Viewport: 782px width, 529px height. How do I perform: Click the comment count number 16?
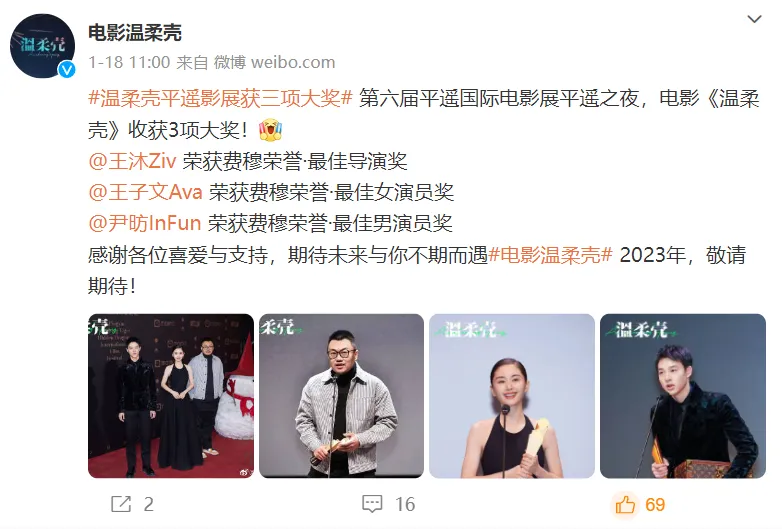pos(405,505)
